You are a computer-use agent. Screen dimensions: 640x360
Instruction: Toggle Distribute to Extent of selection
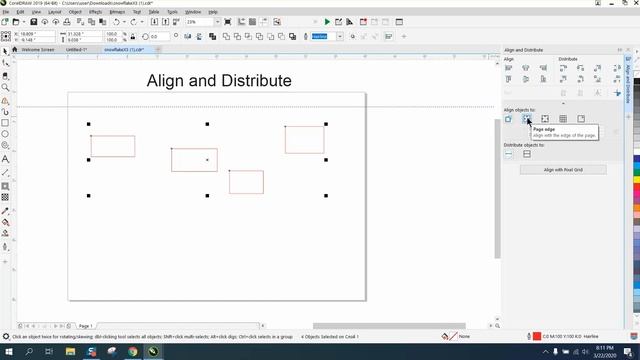tap(509, 154)
